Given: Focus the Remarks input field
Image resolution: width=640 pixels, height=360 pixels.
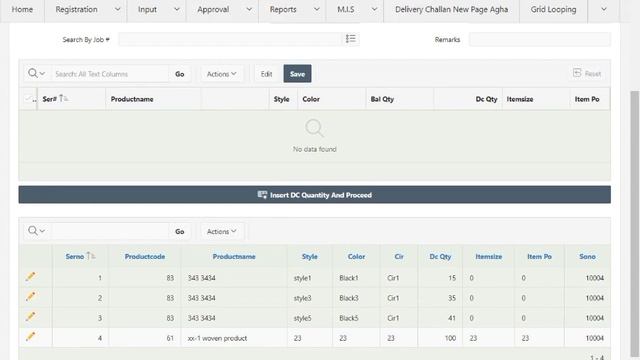Looking at the screenshot, I should click(x=540, y=40).
